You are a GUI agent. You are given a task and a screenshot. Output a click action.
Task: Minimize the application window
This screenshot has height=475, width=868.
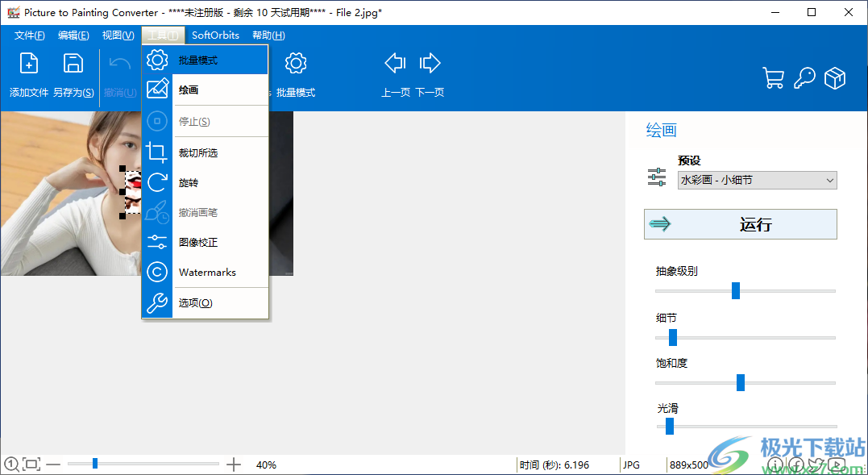coord(775,12)
